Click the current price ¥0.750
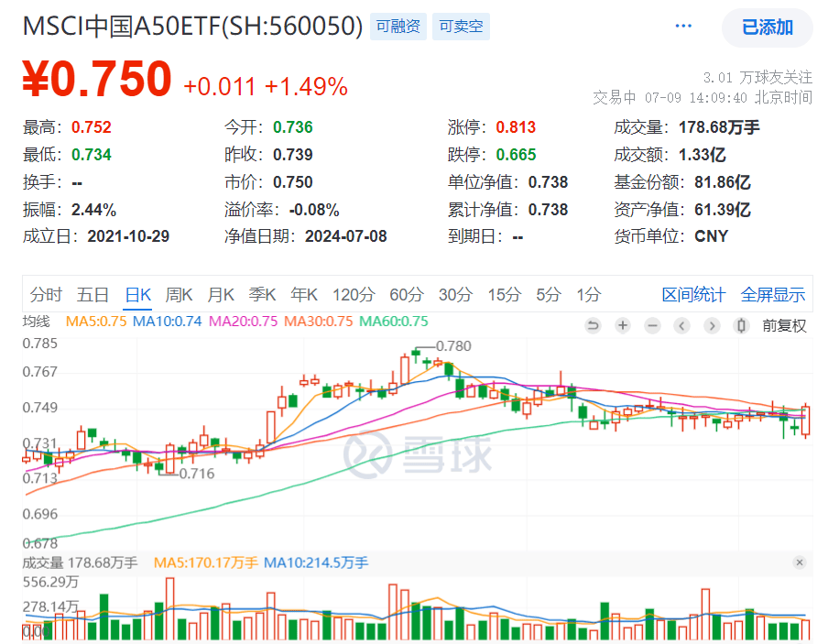 (x=97, y=80)
